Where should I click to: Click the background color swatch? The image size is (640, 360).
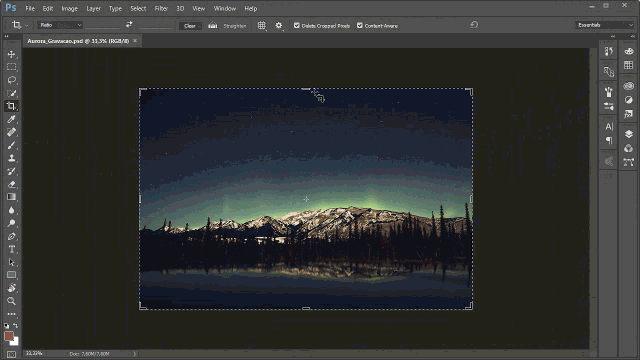tap(16, 342)
